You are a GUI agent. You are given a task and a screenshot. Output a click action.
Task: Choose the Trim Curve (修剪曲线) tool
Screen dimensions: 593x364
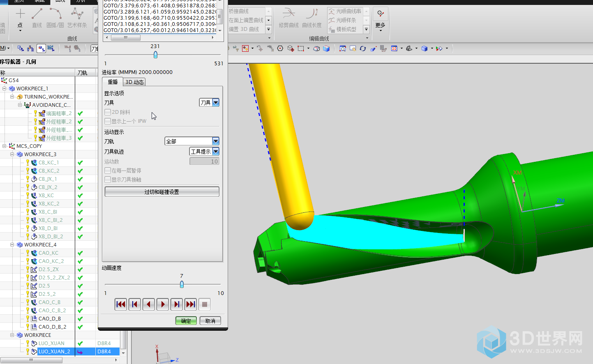289,18
